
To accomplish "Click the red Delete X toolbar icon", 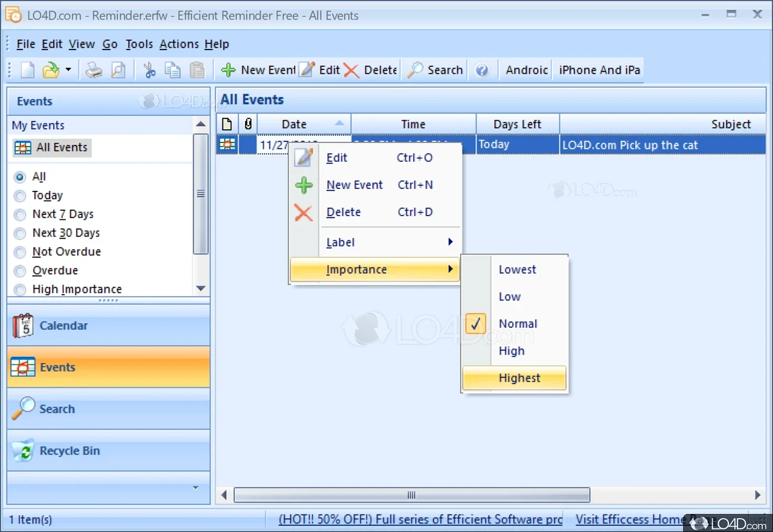I will coord(351,70).
